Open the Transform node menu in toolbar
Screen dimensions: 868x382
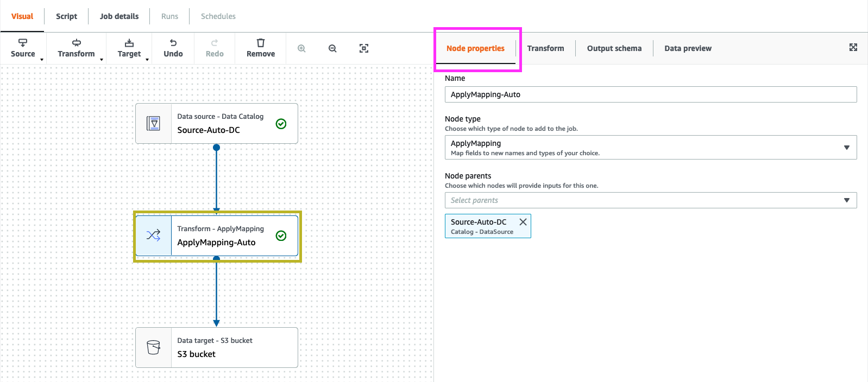point(77,48)
